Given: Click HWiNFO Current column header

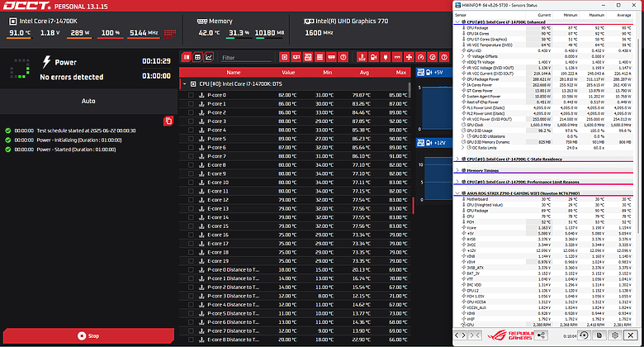Looking at the screenshot, I should (544, 15).
